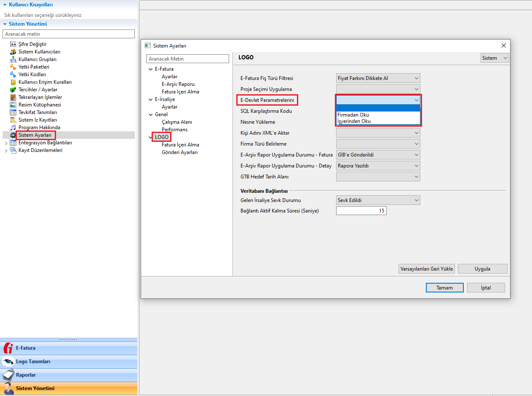The image size is (532, 396).
Task: Open the Proje Seçimi Uygulama dropdown
Action: [378, 89]
